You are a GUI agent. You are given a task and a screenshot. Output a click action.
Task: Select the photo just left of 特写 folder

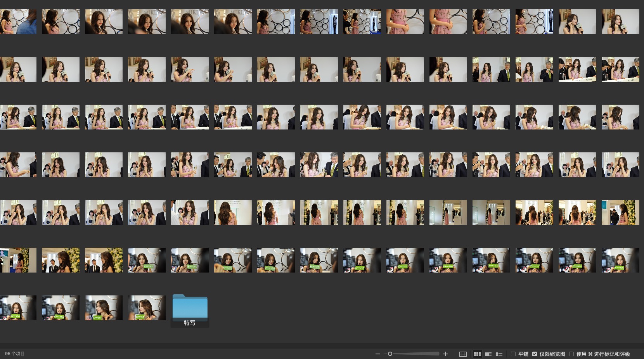click(x=147, y=308)
